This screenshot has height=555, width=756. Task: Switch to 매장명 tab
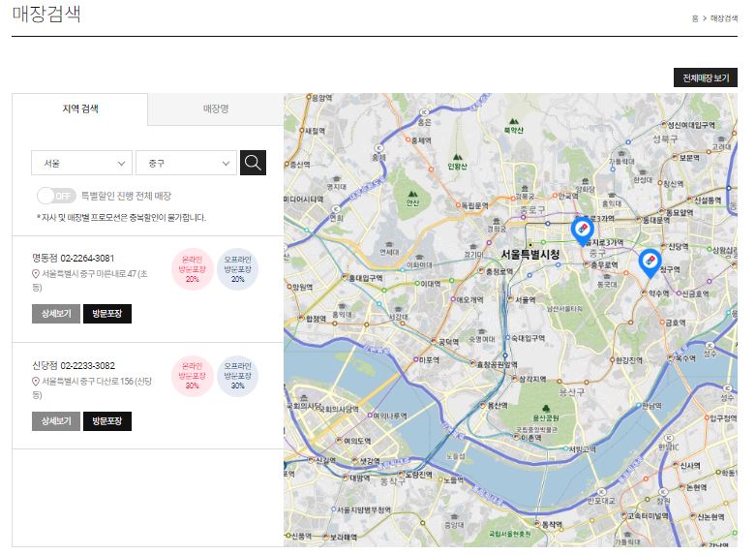216,109
